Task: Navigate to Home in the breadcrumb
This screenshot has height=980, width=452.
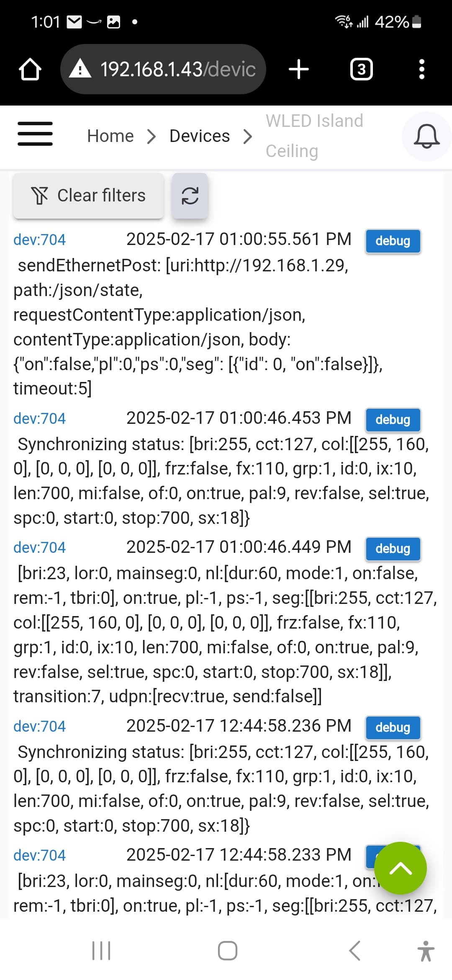Action: tap(110, 136)
